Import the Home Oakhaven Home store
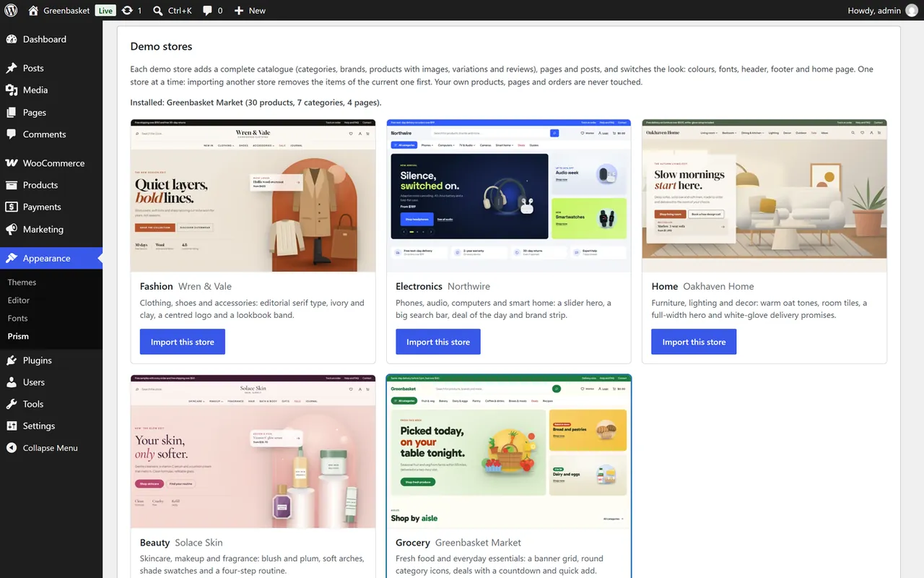The height and width of the screenshot is (578, 924). click(694, 342)
